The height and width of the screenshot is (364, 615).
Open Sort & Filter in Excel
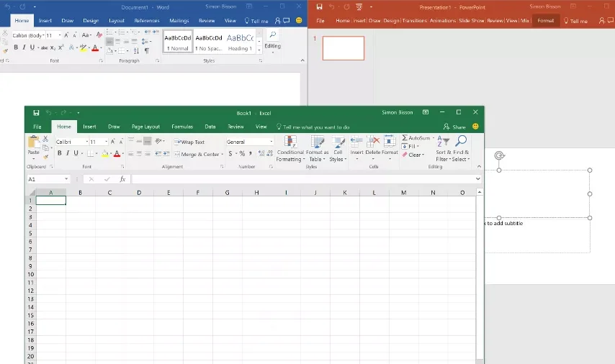point(443,148)
